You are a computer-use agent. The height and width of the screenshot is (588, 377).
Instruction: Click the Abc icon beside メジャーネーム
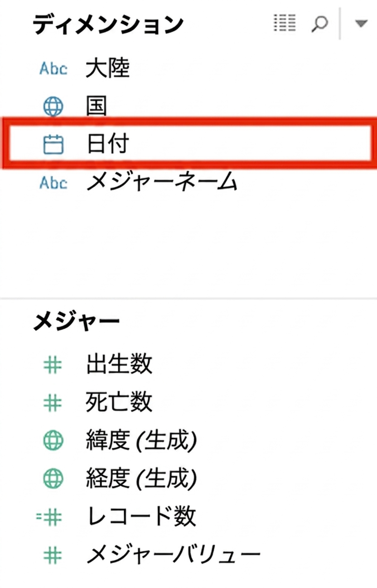pyautogui.click(x=53, y=182)
